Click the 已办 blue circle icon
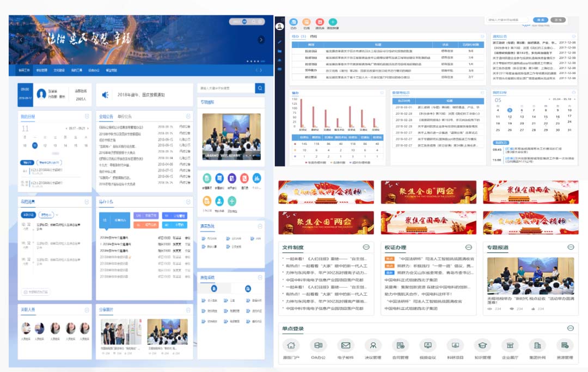Screen dimensions: 588x372 click(293, 22)
